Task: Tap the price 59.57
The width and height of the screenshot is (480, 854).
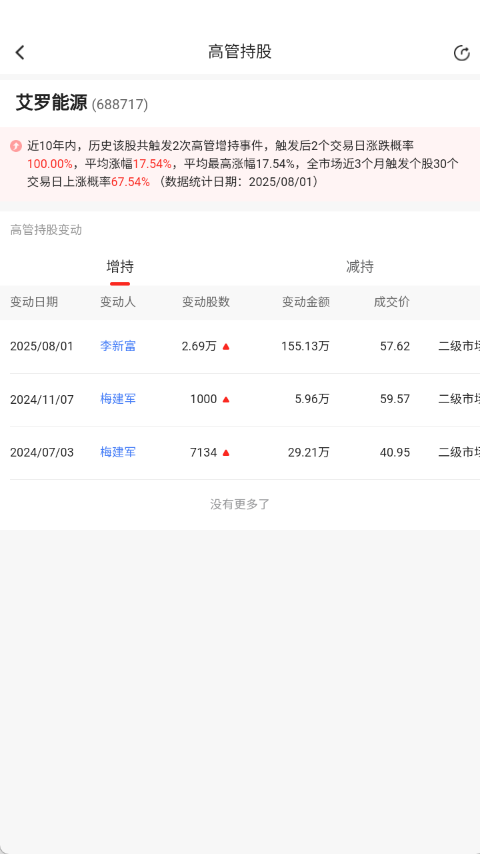Action: (395, 399)
